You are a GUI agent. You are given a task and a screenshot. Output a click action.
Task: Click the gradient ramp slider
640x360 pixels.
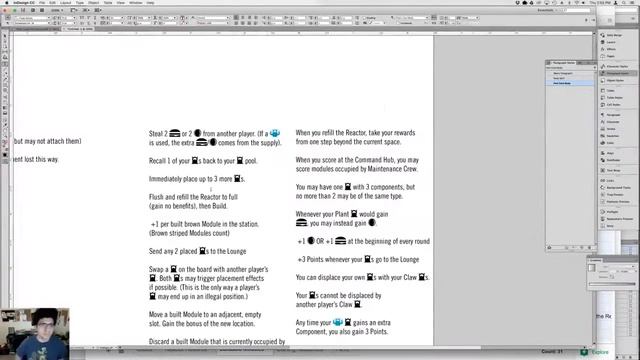point(612,284)
